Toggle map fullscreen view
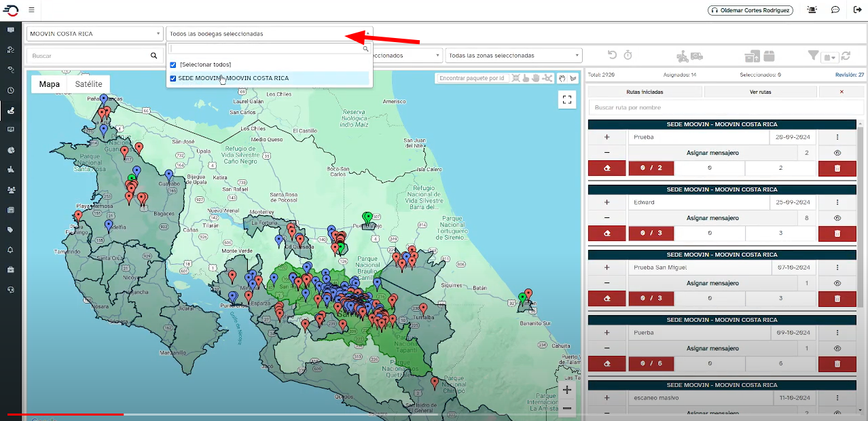 pos(567,100)
